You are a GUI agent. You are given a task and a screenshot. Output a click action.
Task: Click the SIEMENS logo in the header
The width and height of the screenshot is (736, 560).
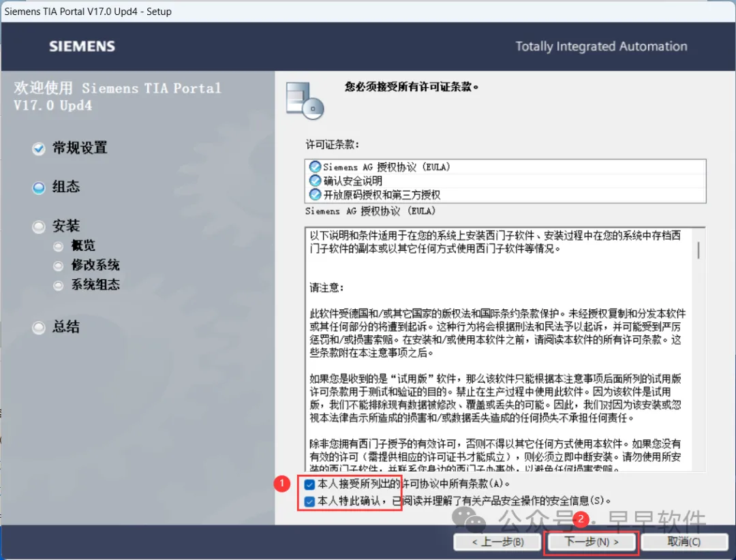(82, 46)
